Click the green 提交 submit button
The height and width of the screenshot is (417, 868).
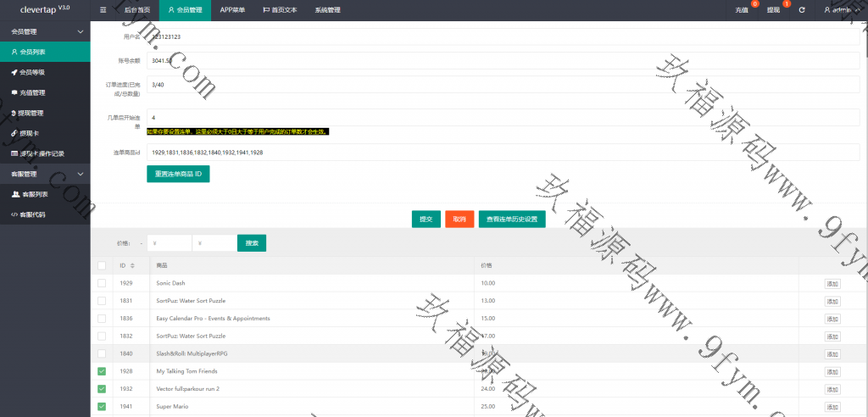(426, 219)
